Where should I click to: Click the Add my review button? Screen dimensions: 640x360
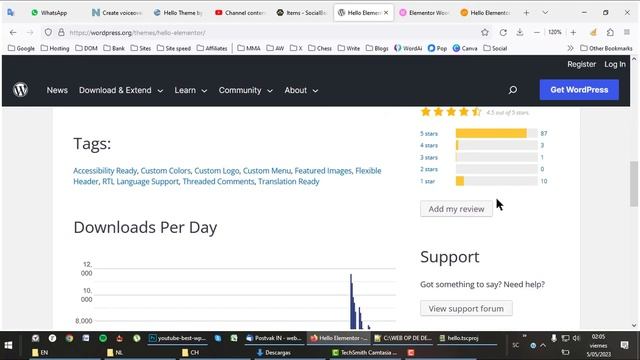coord(456,209)
